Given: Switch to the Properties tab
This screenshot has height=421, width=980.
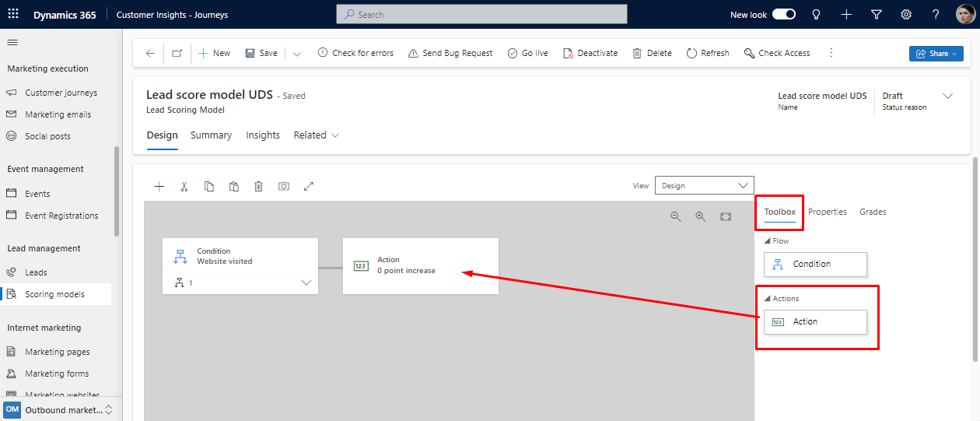Looking at the screenshot, I should (827, 212).
